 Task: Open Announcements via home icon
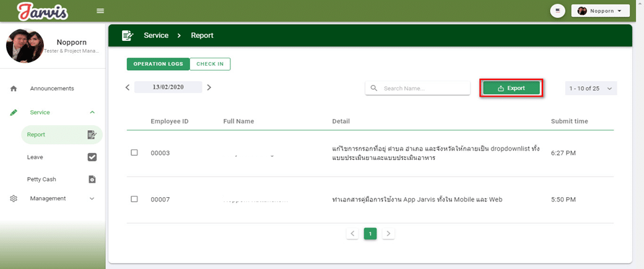tap(14, 89)
